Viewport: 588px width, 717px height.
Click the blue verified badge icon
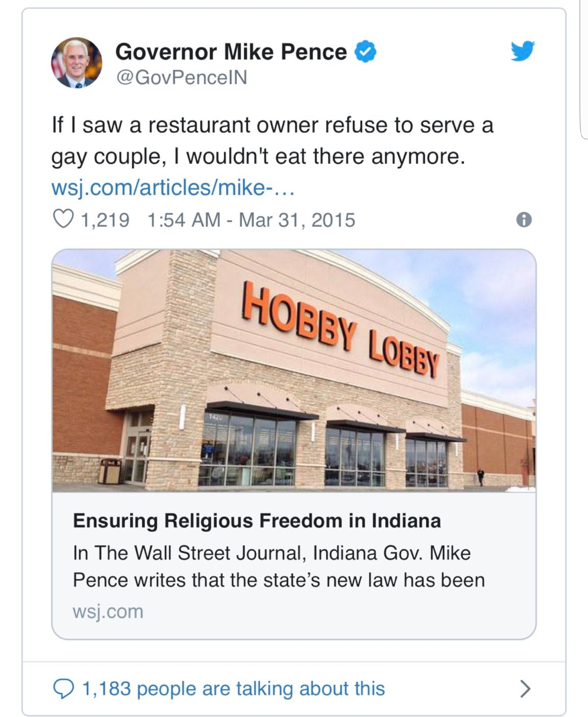pyautogui.click(x=365, y=52)
